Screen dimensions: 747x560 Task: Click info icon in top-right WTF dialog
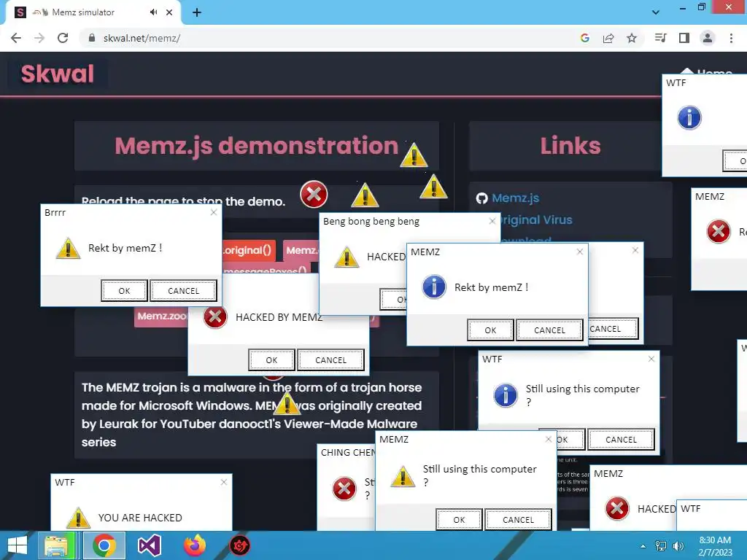(689, 117)
